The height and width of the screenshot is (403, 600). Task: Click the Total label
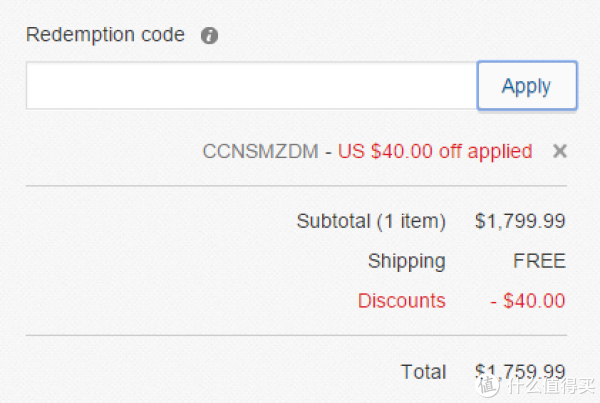[x=424, y=372]
